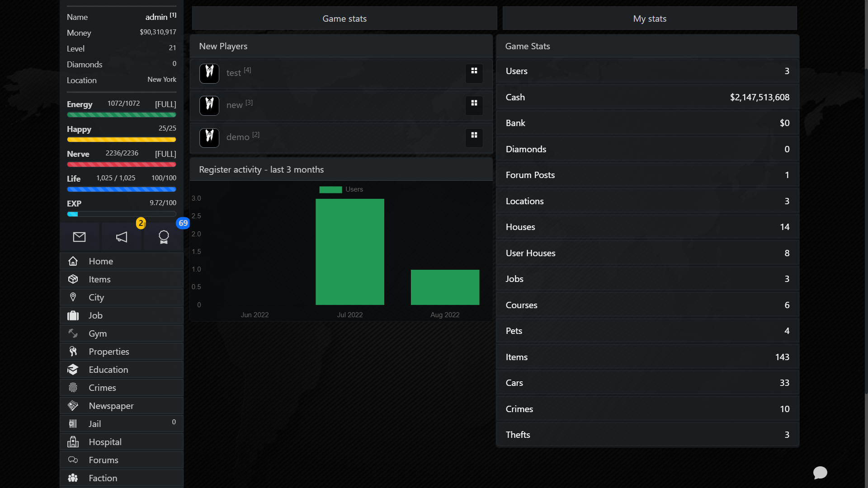Open the profile of player new

(x=234, y=104)
